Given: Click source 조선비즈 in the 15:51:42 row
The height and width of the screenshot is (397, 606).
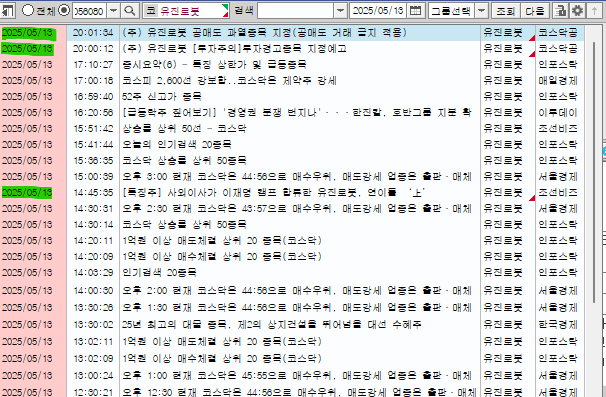Looking at the screenshot, I should point(558,129).
